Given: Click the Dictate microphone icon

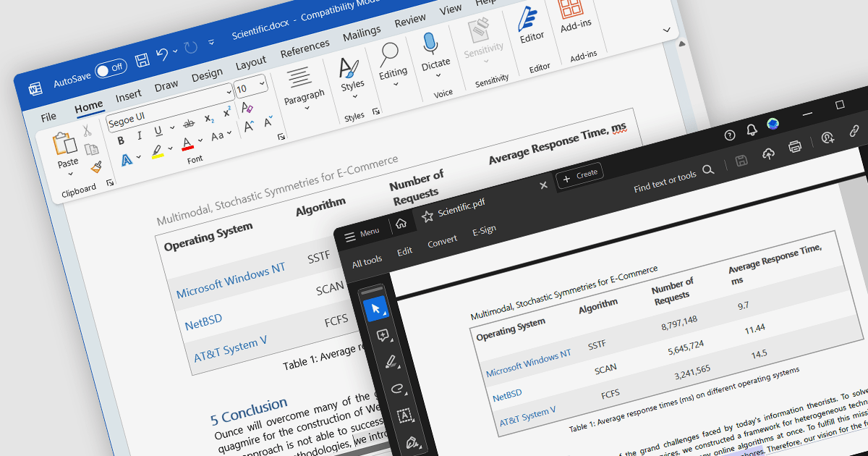Looking at the screenshot, I should 431,43.
